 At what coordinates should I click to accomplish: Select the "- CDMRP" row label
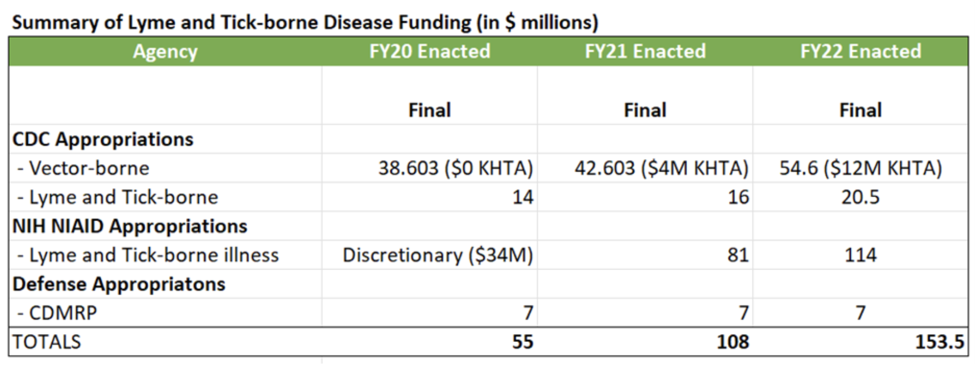point(57,313)
